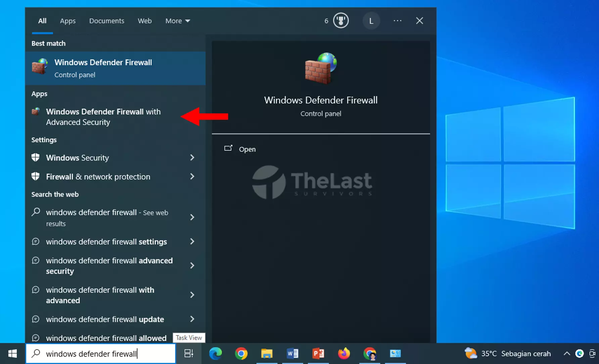
Task: Click Open in the preview pane
Action: [247, 149]
